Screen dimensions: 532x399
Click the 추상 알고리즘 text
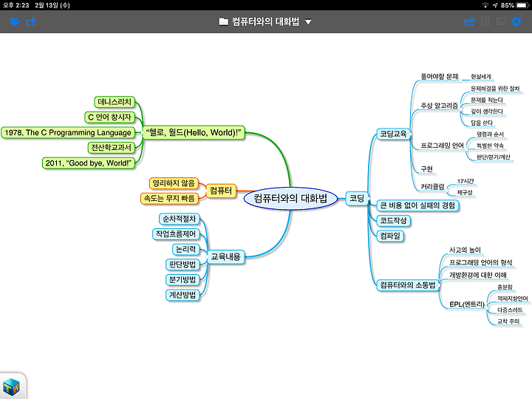point(440,106)
